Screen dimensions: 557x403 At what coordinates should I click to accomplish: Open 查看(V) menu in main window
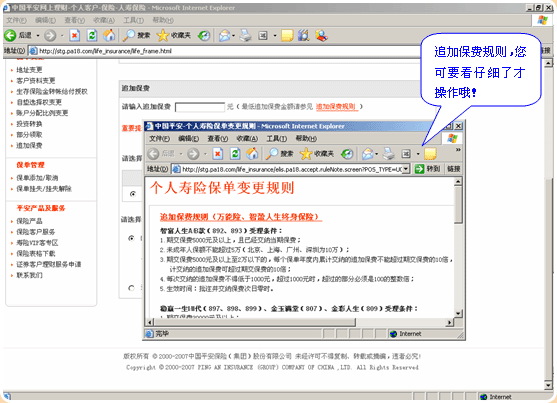pyautogui.click(x=74, y=20)
